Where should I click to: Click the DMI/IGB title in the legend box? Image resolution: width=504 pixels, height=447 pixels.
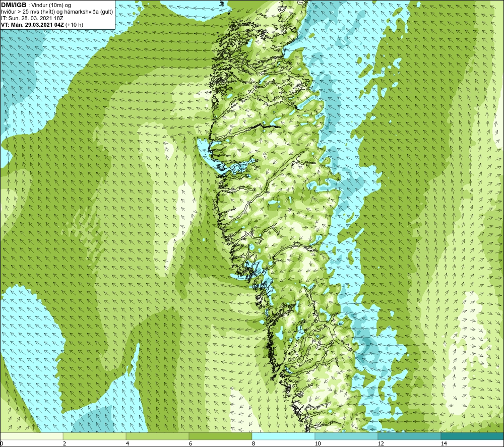[x=14, y=5]
